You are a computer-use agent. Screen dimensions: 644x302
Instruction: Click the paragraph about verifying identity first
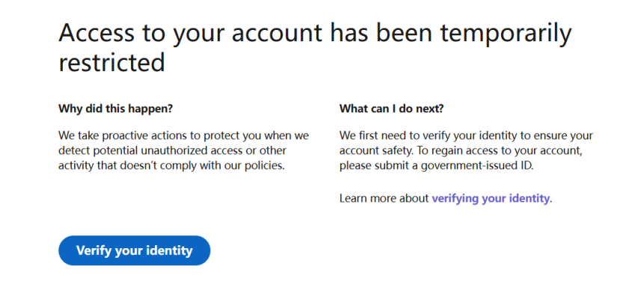(465, 150)
